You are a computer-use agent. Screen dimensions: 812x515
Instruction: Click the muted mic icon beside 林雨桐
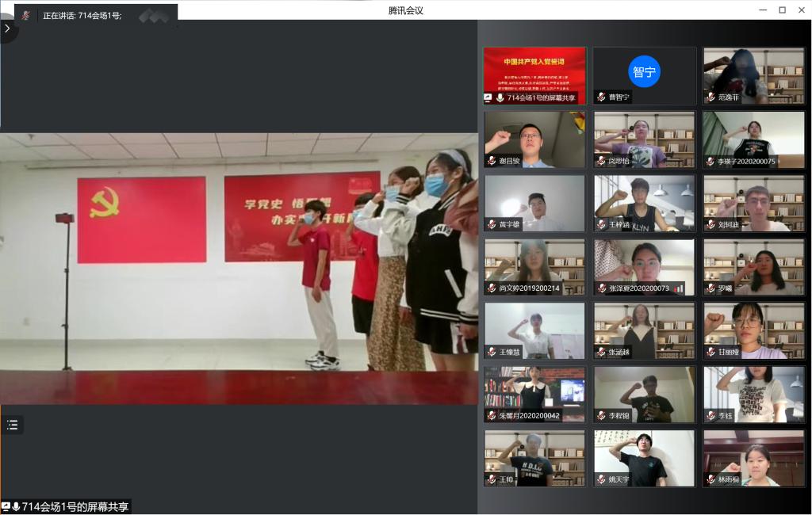pos(710,479)
